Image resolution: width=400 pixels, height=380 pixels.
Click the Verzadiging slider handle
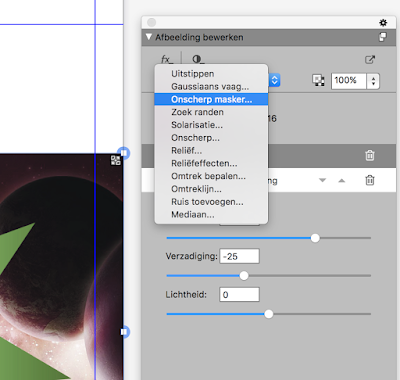244,276
